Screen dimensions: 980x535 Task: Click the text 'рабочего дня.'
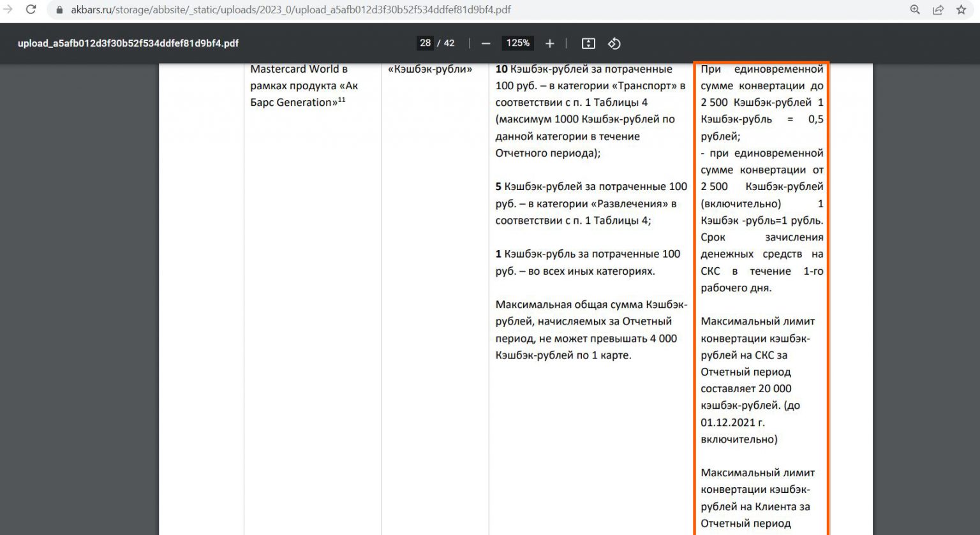pos(736,288)
